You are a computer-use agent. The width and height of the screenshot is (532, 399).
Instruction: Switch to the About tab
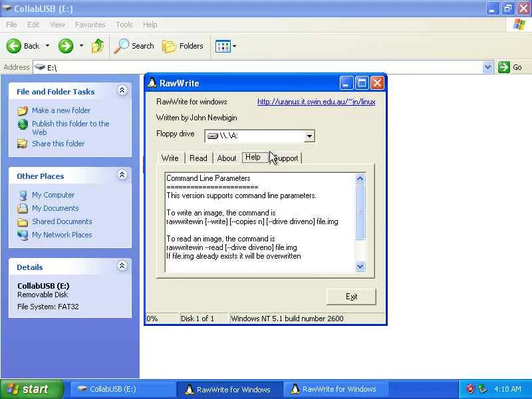click(227, 158)
